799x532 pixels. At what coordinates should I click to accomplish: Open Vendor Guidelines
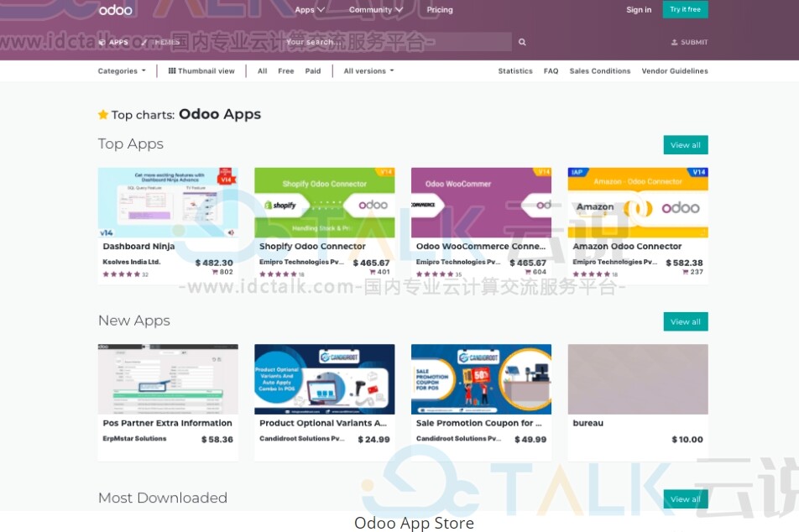tap(675, 70)
